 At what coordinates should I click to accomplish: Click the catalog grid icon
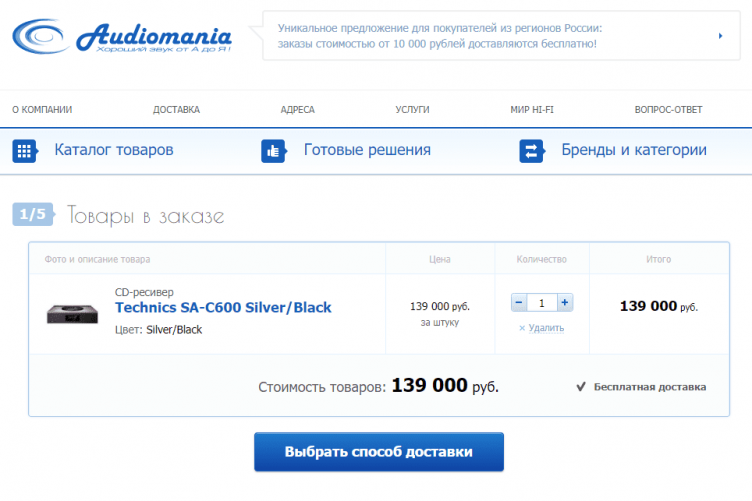pos(24,151)
